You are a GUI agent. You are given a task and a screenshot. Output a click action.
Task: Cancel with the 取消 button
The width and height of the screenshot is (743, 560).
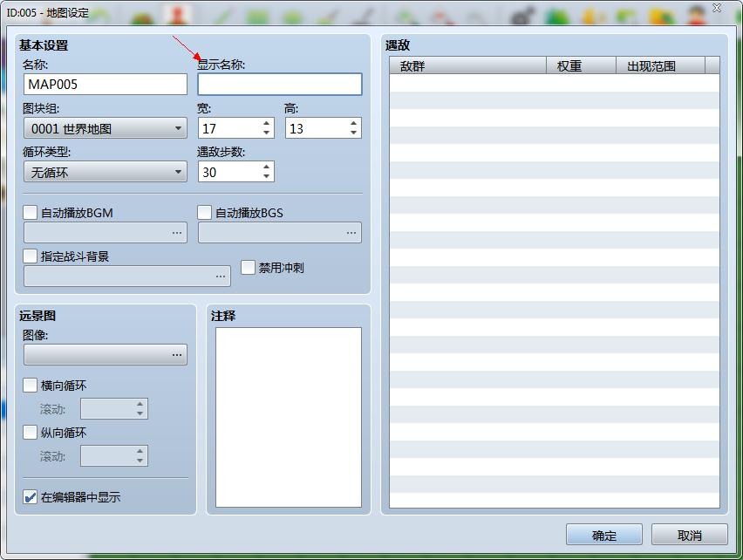click(x=690, y=535)
